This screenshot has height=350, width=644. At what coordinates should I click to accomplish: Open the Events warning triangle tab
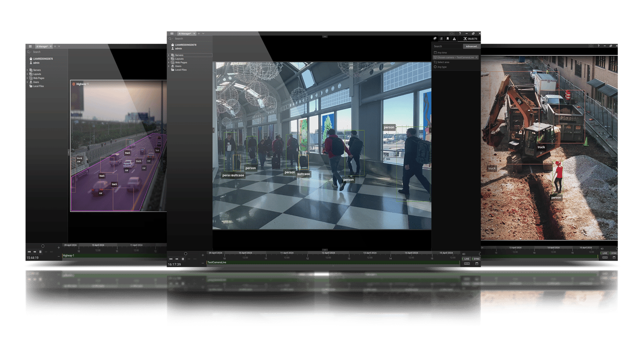click(x=454, y=39)
